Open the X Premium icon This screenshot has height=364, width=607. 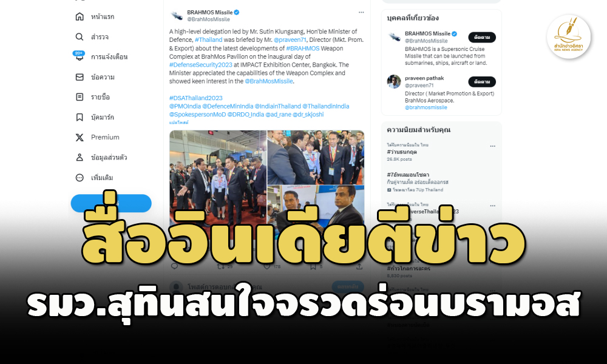point(80,137)
